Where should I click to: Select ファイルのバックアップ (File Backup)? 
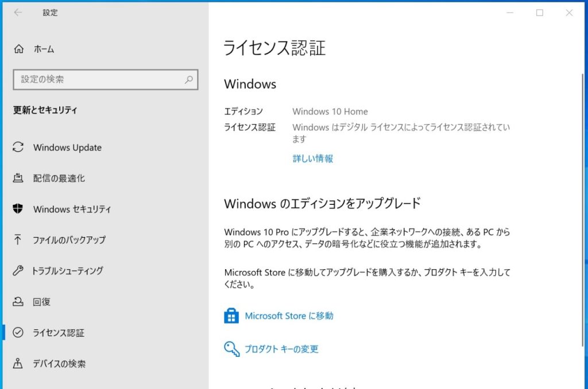click(69, 240)
